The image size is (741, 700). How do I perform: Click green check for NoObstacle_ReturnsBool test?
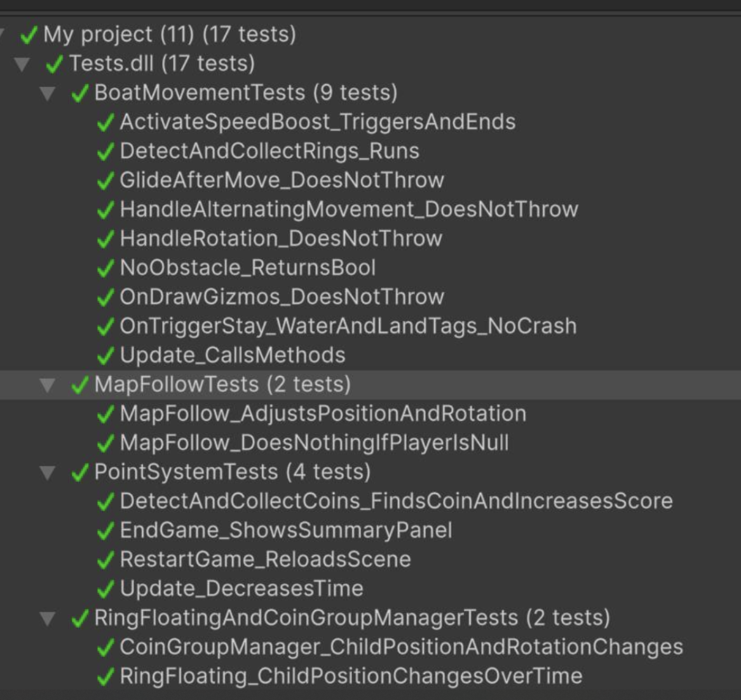coord(105,268)
